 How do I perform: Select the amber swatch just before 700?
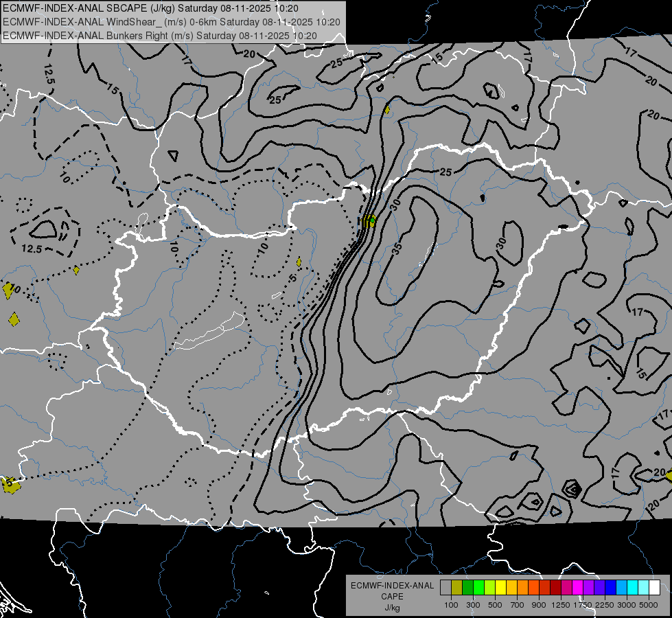(511, 588)
